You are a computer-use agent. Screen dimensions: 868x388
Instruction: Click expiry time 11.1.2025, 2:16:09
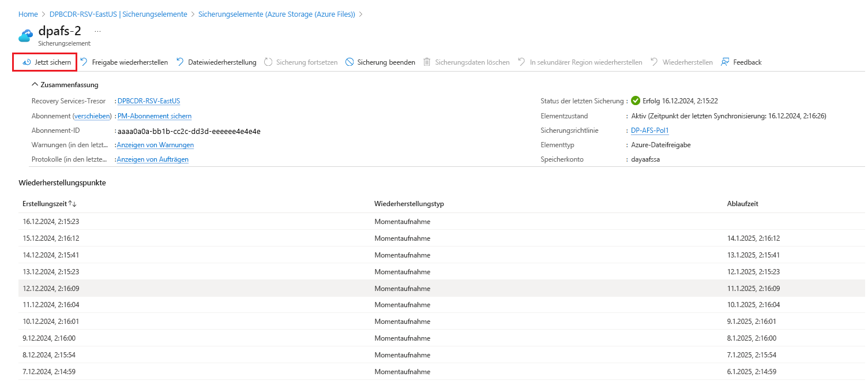[x=754, y=289]
